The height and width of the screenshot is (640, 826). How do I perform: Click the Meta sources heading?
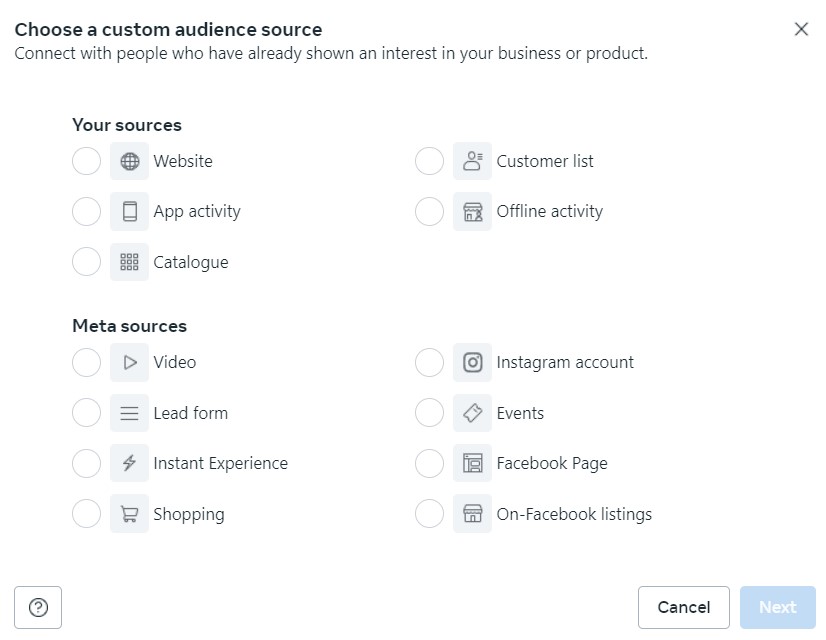click(x=130, y=326)
